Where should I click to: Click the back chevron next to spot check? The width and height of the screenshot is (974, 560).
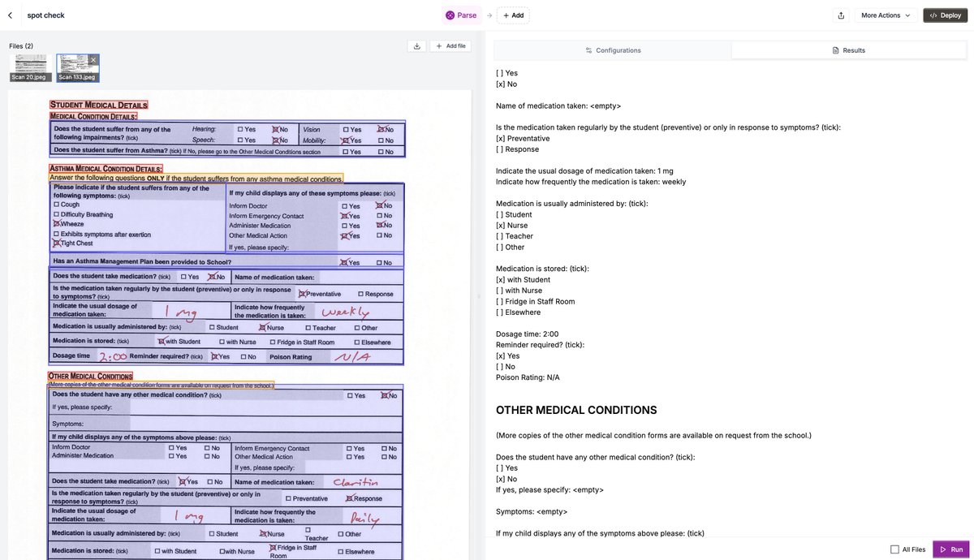(x=8, y=14)
